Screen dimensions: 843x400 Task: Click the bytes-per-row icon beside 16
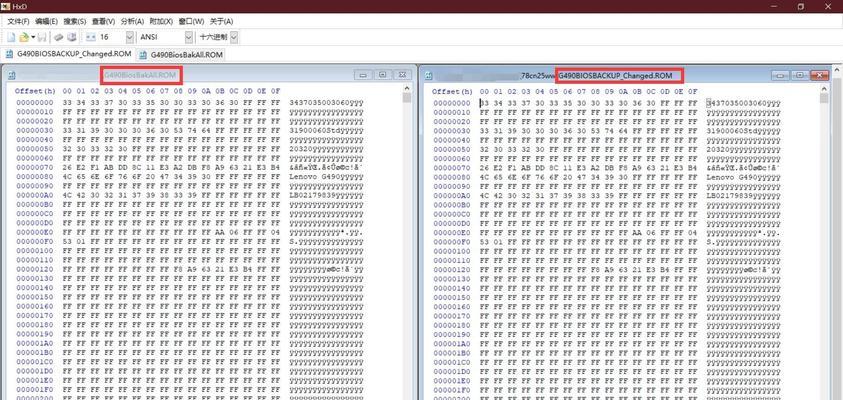tap(90, 37)
